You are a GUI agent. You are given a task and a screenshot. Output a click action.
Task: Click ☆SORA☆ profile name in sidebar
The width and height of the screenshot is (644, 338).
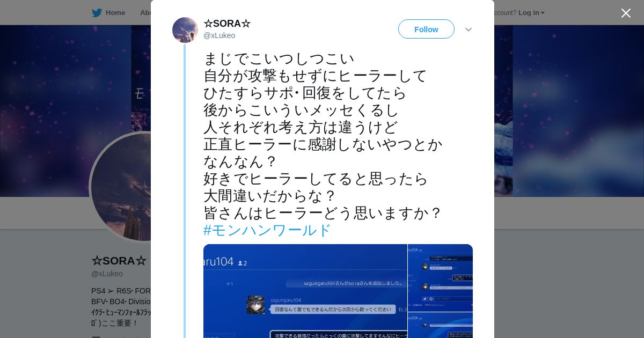point(119,261)
